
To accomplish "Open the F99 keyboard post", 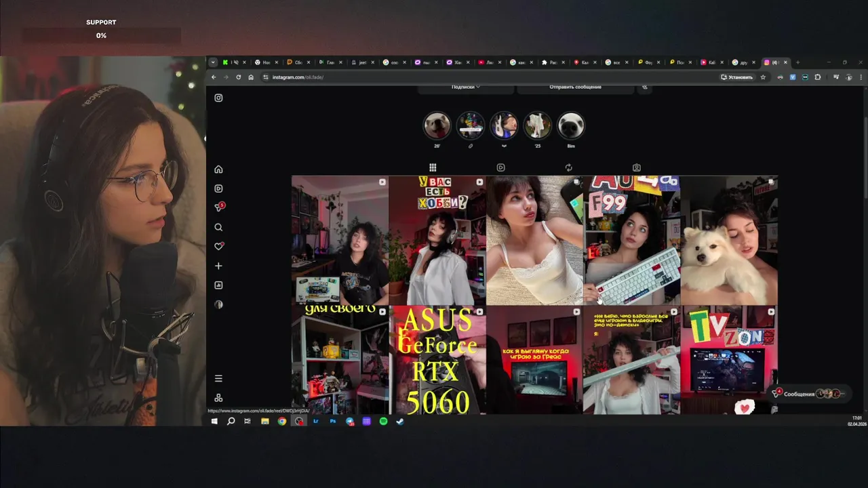I will coord(632,241).
